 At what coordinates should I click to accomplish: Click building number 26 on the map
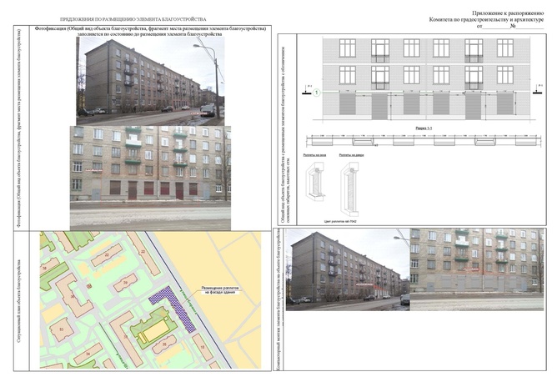[x=164, y=344]
